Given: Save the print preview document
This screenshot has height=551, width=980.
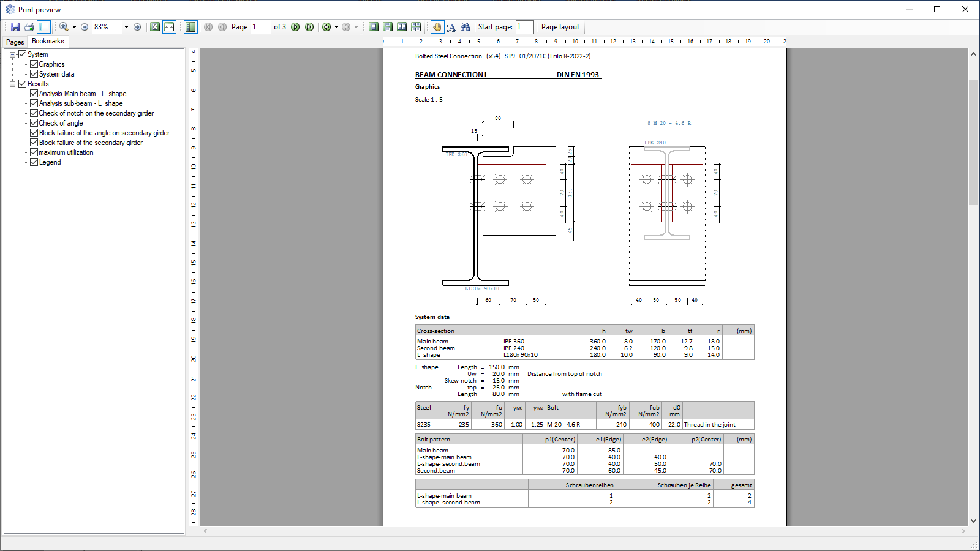Looking at the screenshot, I should coord(15,27).
